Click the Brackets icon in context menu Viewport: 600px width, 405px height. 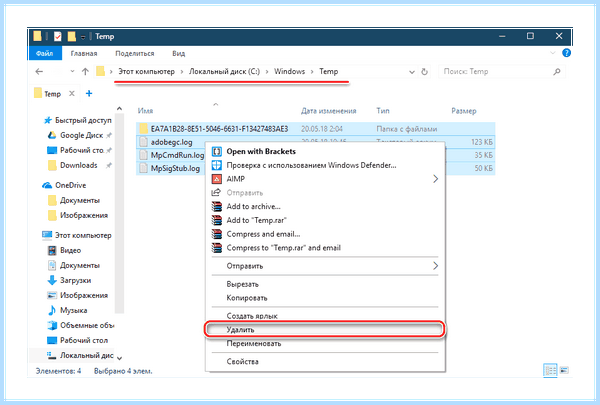pyautogui.click(x=217, y=151)
